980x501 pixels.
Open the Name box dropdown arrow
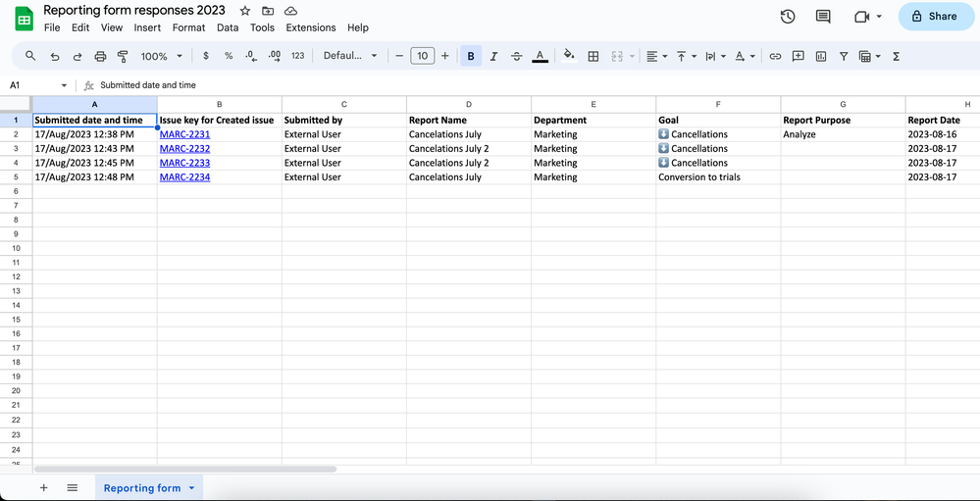(64, 85)
